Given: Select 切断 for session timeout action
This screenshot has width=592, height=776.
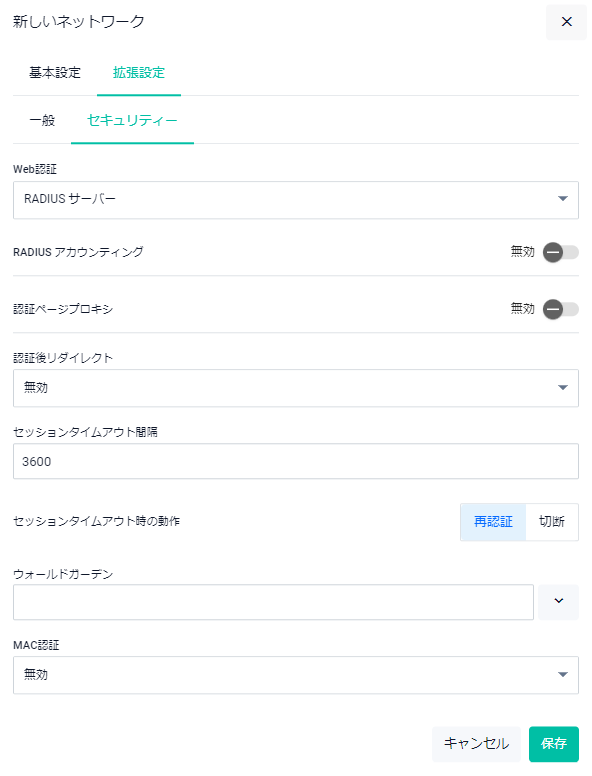Looking at the screenshot, I should click(x=552, y=522).
